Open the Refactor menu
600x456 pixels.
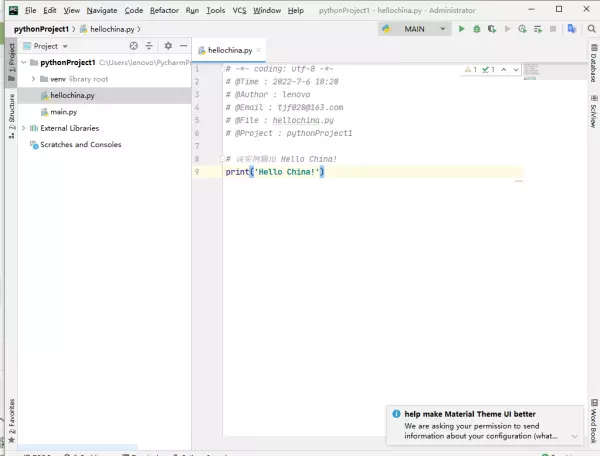164,10
